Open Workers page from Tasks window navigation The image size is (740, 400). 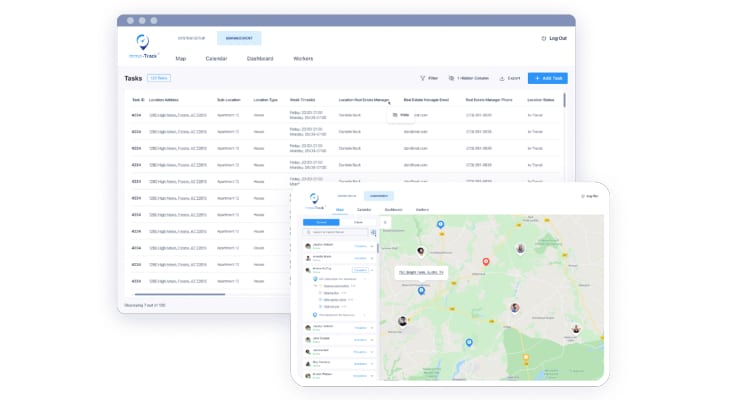click(x=303, y=58)
